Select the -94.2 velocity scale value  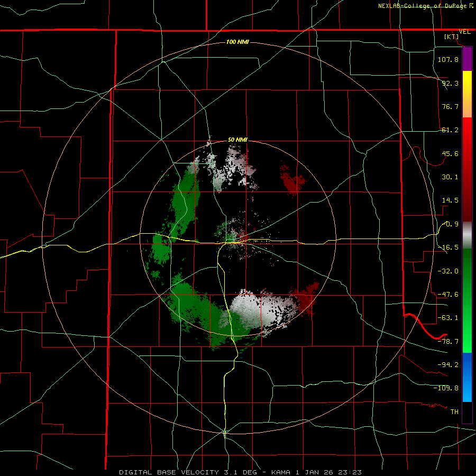coord(448,364)
